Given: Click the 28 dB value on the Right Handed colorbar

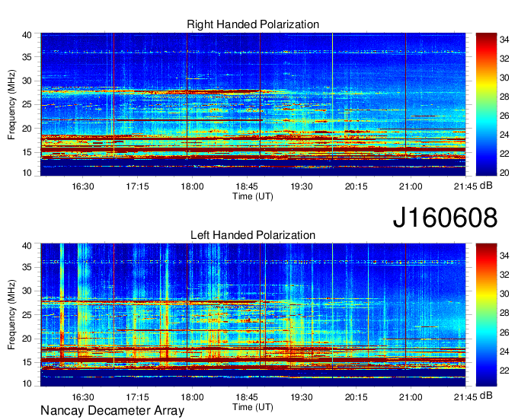Looking at the screenshot, I should [504, 97].
